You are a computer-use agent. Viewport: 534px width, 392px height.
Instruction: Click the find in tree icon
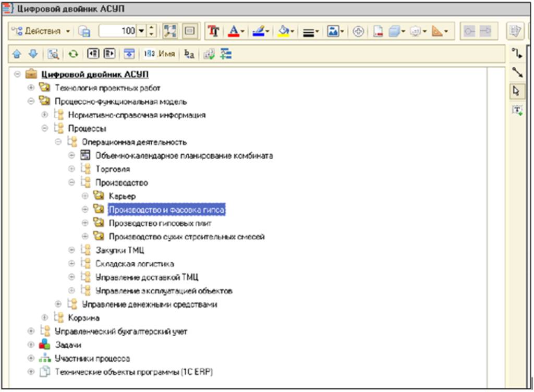pos(54,54)
